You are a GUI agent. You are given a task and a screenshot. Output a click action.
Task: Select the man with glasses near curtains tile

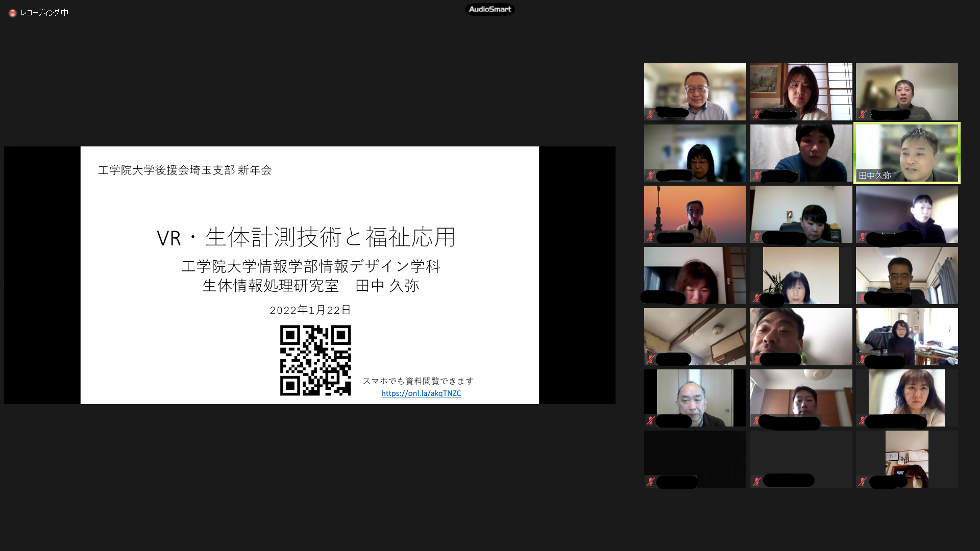(907, 275)
